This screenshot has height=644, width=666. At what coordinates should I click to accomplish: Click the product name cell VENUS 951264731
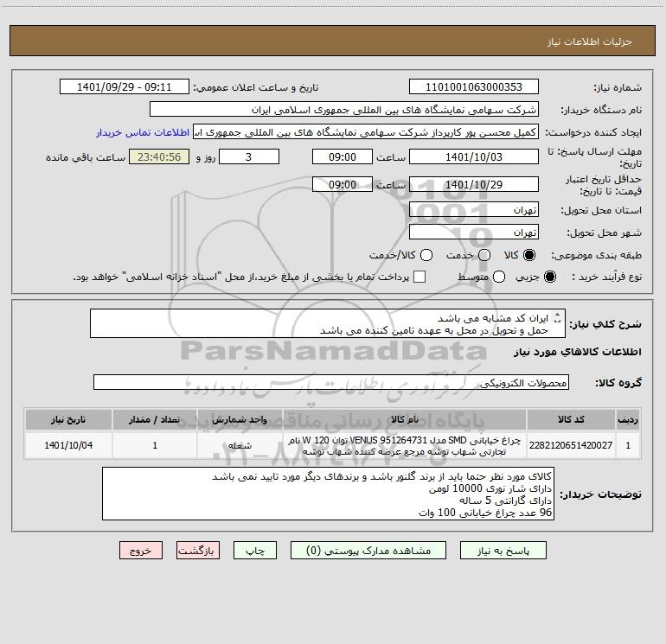pos(405,445)
